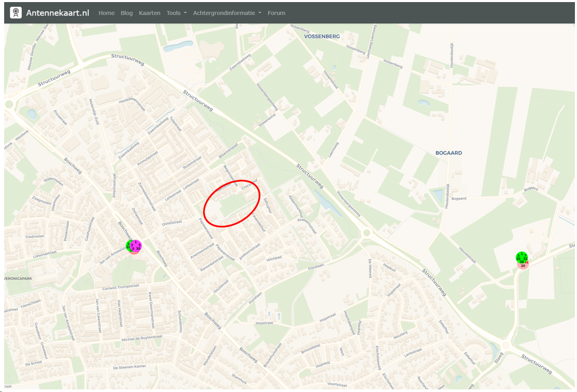Click the Anemoonstraat street label
Viewport: 577px width, 392px height.
coord(203,251)
